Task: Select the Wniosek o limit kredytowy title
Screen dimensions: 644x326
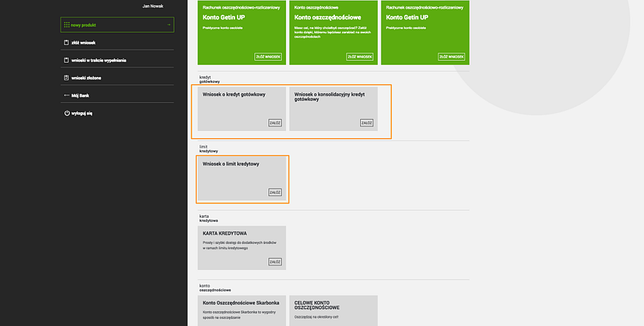Action: tap(231, 164)
